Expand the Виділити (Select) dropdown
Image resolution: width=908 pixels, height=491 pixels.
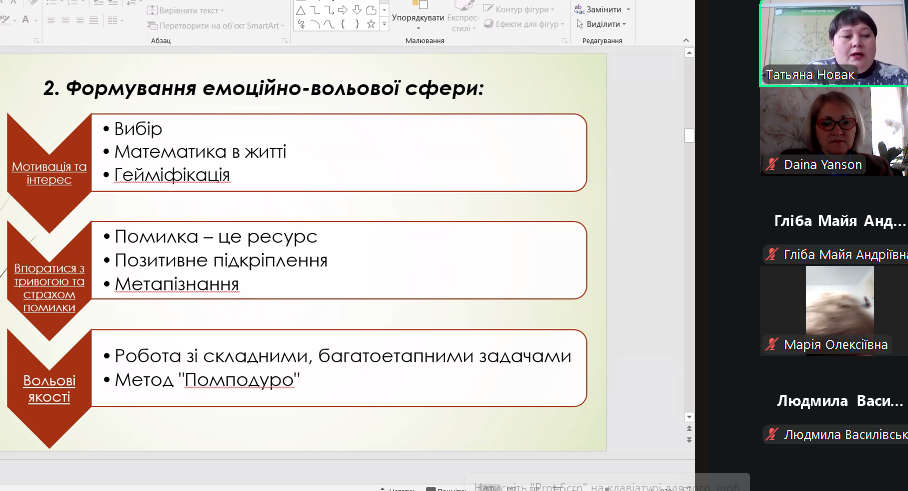602,24
